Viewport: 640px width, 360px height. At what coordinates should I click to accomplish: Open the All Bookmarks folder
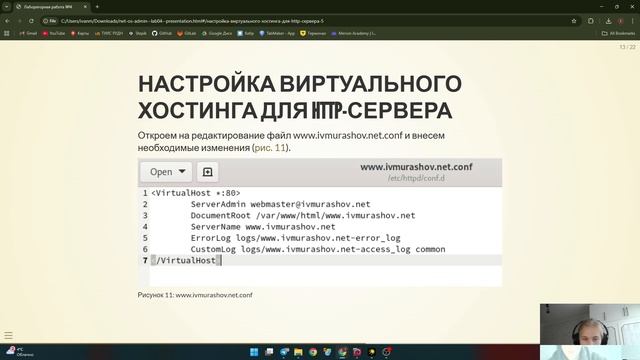[618, 33]
